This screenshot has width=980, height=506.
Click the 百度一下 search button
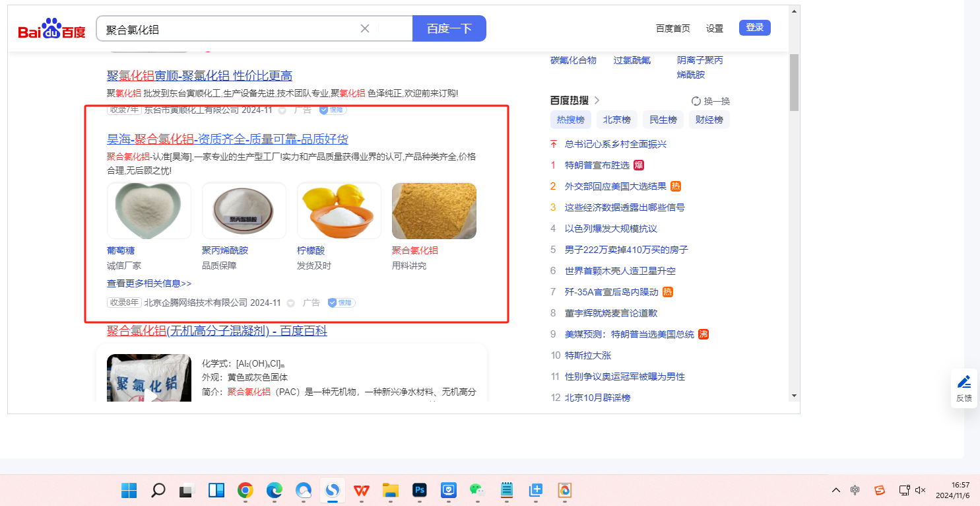[449, 28]
